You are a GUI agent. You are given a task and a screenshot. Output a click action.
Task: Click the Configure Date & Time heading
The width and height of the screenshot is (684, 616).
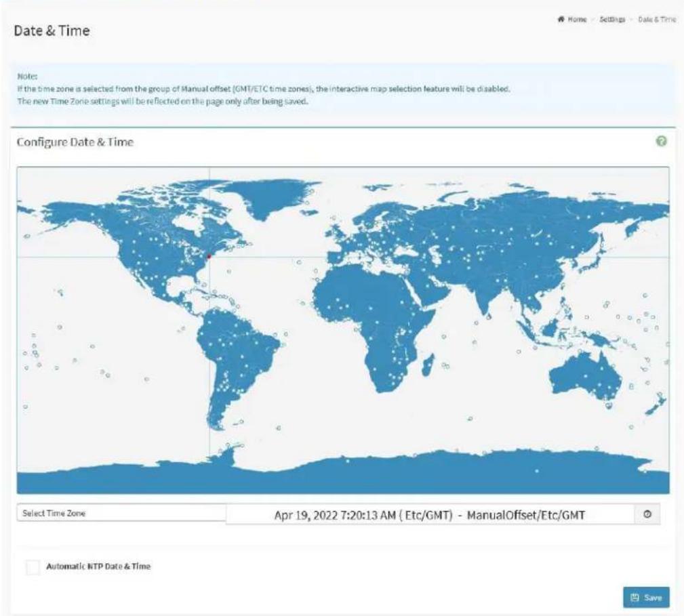(75, 142)
